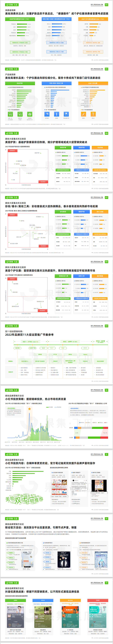Select the orange 美容个护仪器 header on page 05

pos(93,83)
